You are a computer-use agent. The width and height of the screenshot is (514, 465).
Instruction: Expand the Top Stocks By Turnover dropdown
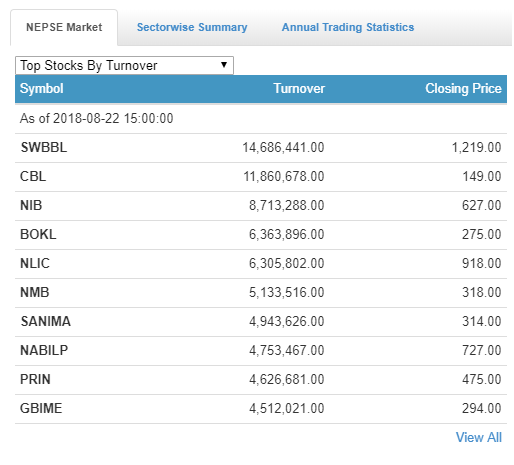pos(124,65)
